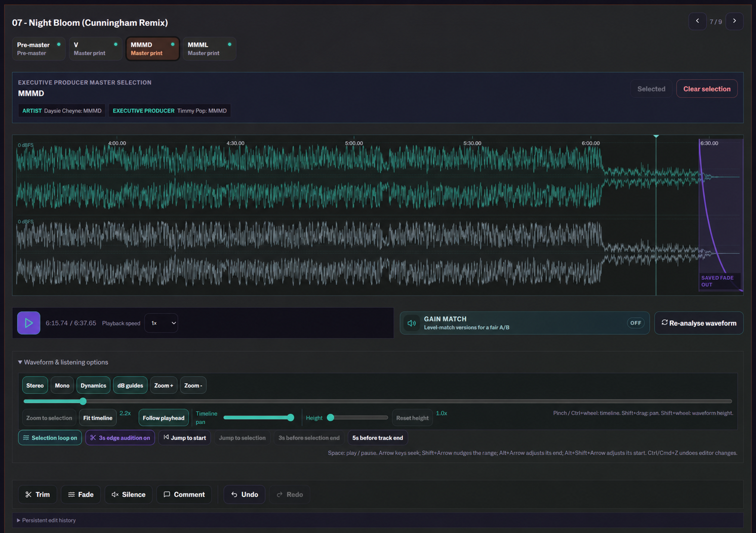This screenshot has height=533, width=756.
Task: Collapse Waveform & listening options section
Action: tap(63, 362)
